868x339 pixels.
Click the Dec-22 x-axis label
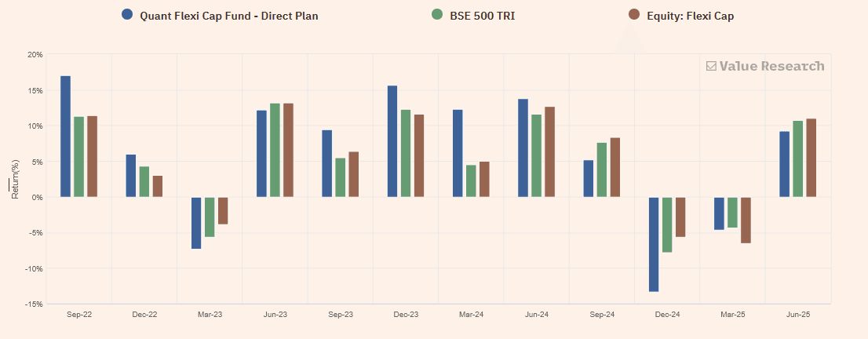[x=144, y=314]
